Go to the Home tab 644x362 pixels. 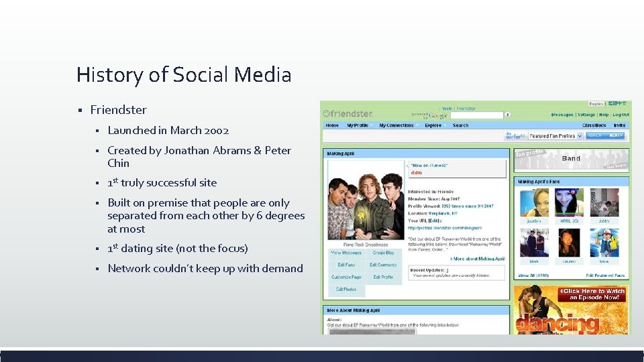pyautogui.click(x=332, y=125)
